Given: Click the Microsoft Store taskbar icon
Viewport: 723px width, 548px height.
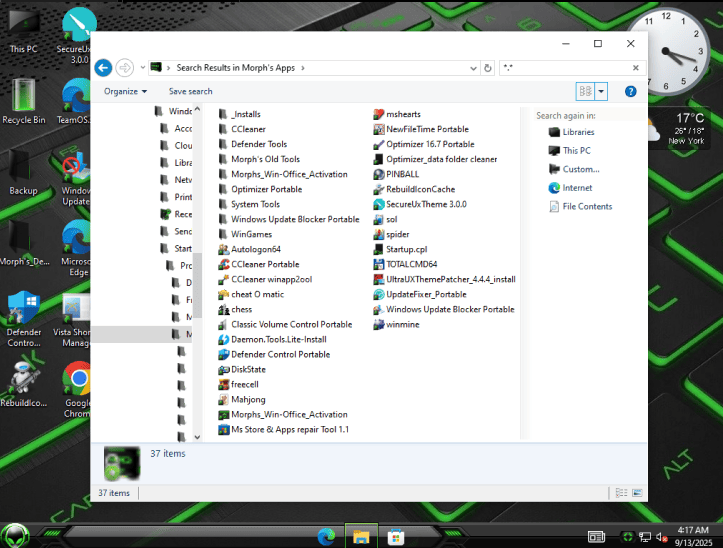Looking at the screenshot, I should pyautogui.click(x=396, y=537).
